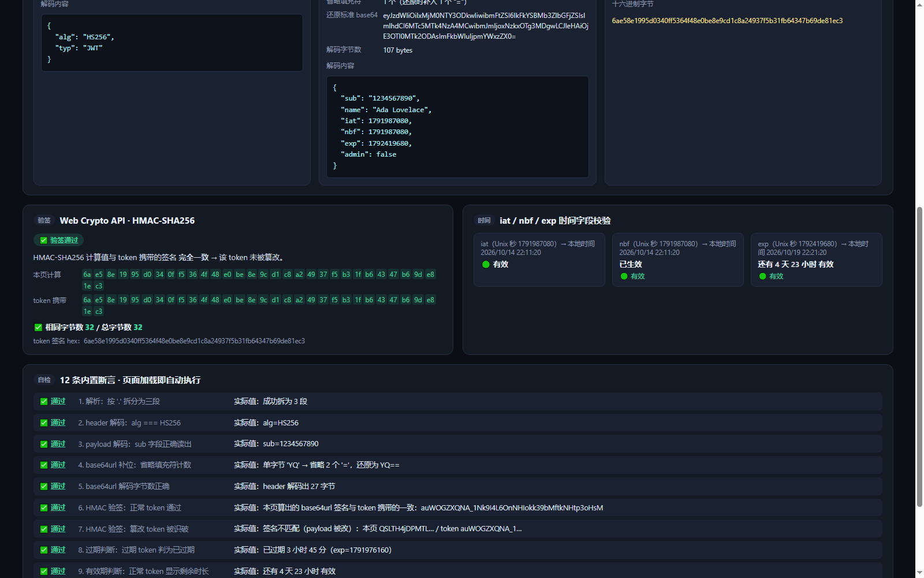
Task: Click the scrollbar up arrow
Action: tap(919, 4)
